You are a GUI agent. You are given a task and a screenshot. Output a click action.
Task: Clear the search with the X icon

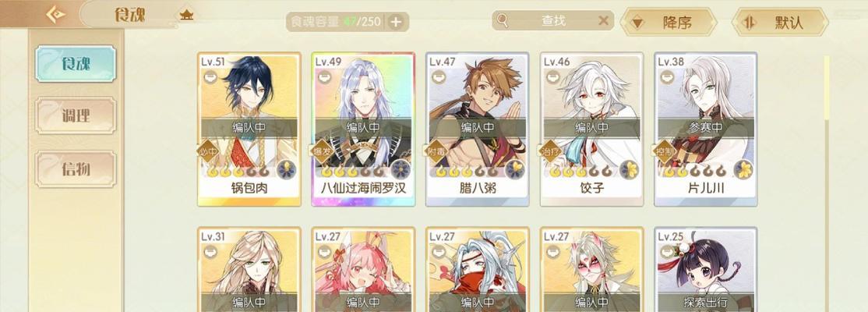coord(603,21)
